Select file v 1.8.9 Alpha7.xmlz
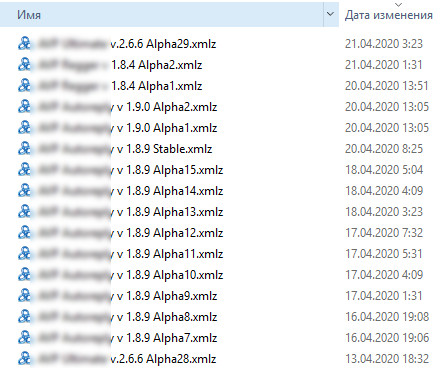The width and height of the screenshot is (447, 368). coord(117,338)
